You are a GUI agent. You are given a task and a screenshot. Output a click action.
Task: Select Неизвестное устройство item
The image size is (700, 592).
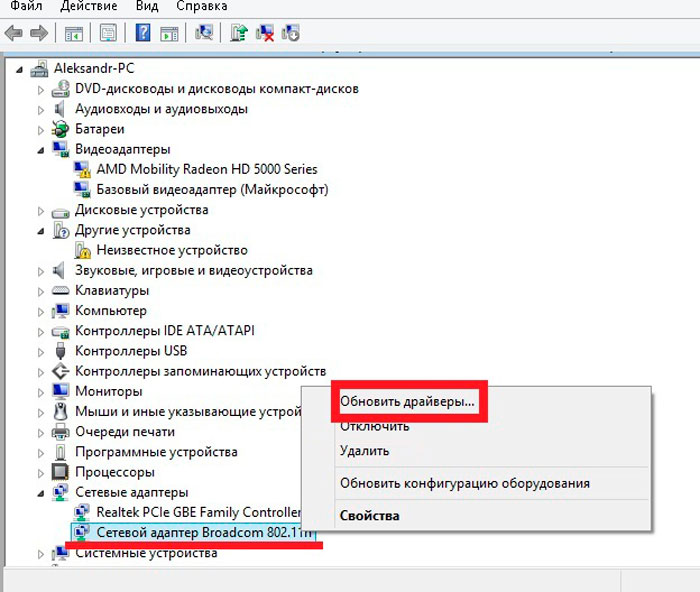click(x=172, y=250)
